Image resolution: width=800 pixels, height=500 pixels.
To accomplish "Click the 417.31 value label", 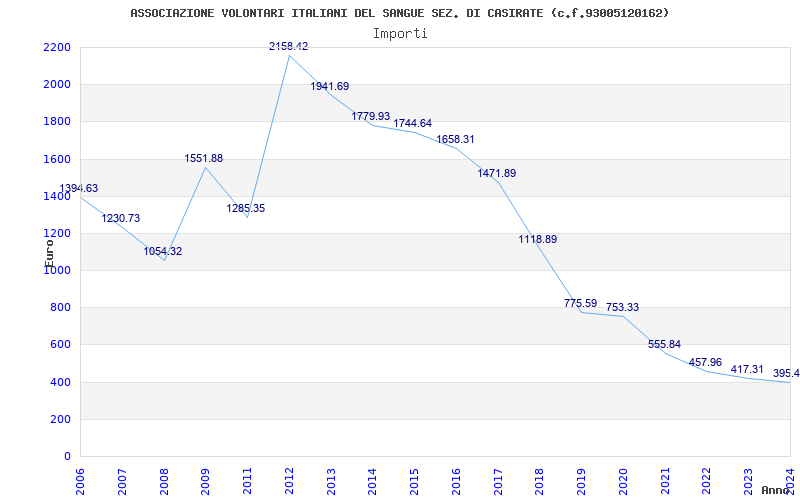I will 747,369.
